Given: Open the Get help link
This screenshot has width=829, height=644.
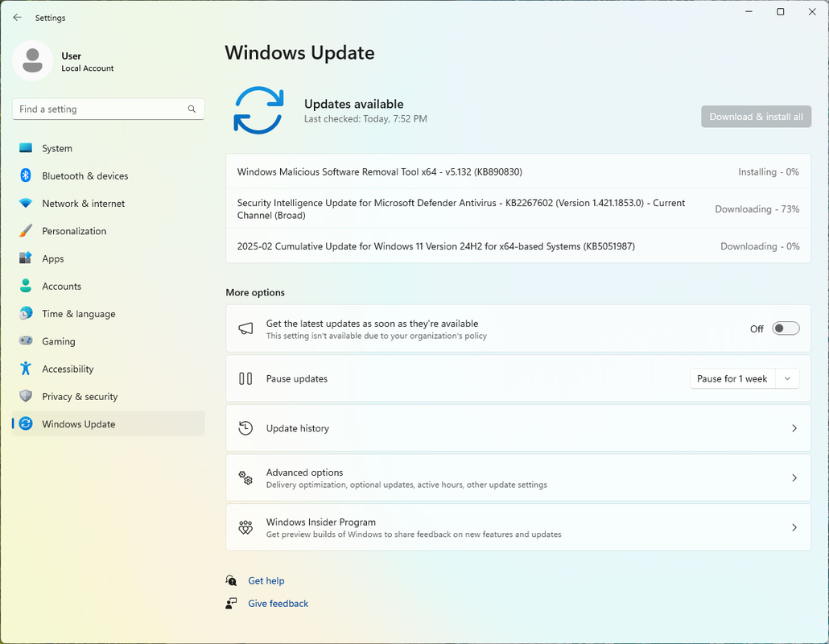Looking at the screenshot, I should (266, 580).
